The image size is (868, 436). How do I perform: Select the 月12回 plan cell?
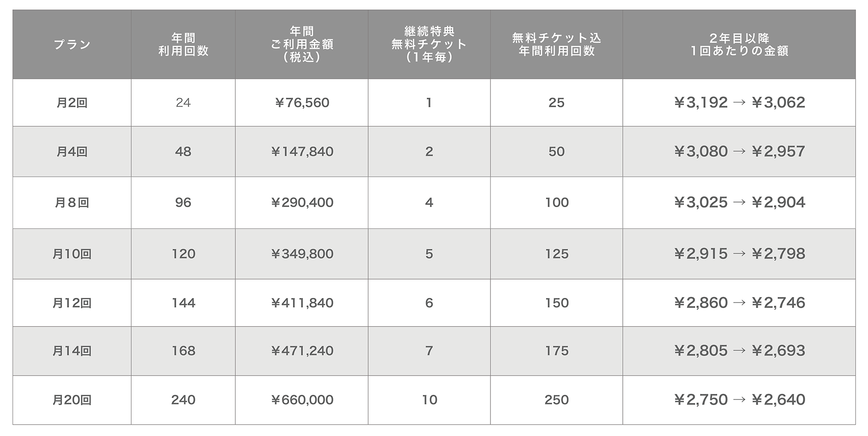tap(72, 303)
